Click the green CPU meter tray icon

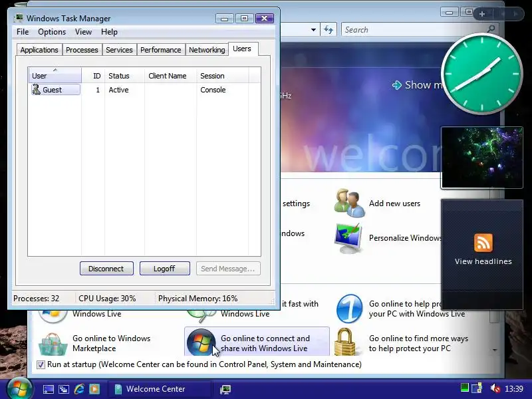point(464,388)
